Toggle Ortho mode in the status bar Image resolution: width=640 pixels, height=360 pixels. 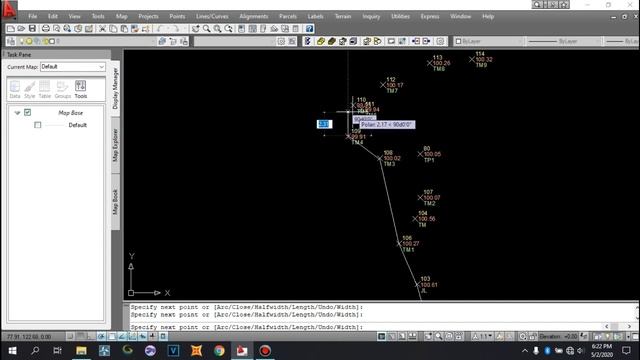click(x=91, y=336)
